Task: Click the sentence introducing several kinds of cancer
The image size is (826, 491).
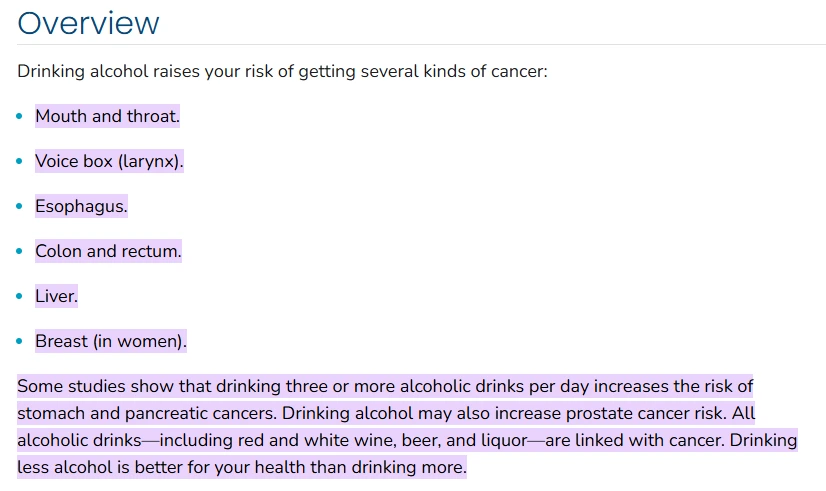Action: pyautogui.click(x=282, y=72)
